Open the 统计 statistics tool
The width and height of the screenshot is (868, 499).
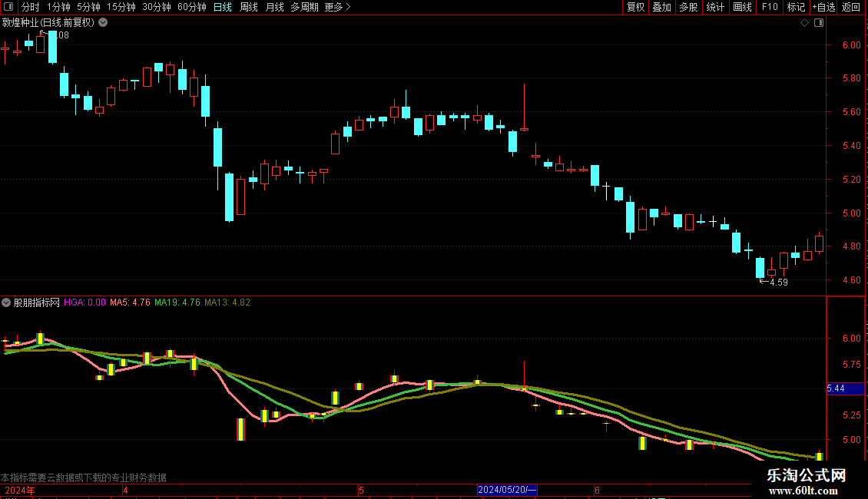(715, 7)
